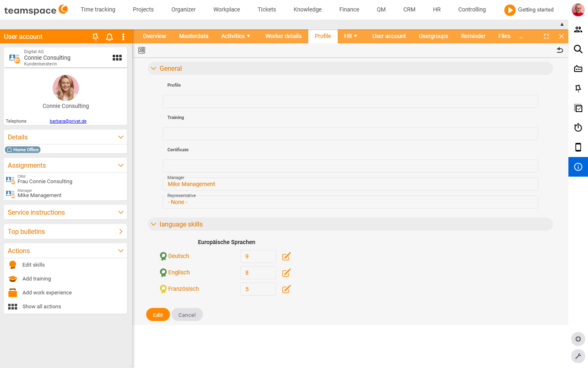Switch to the Masterdata tab
Image resolution: width=588 pixels, height=368 pixels.
point(194,36)
